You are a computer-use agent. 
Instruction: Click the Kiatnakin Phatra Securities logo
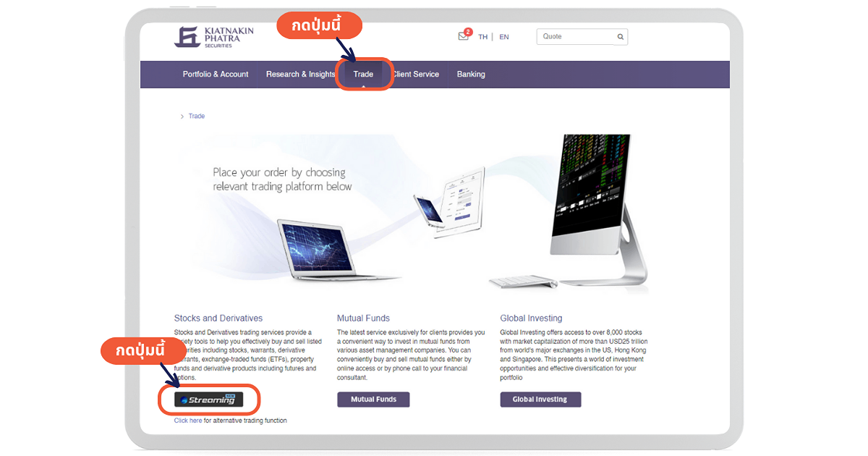(x=207, y=37)
